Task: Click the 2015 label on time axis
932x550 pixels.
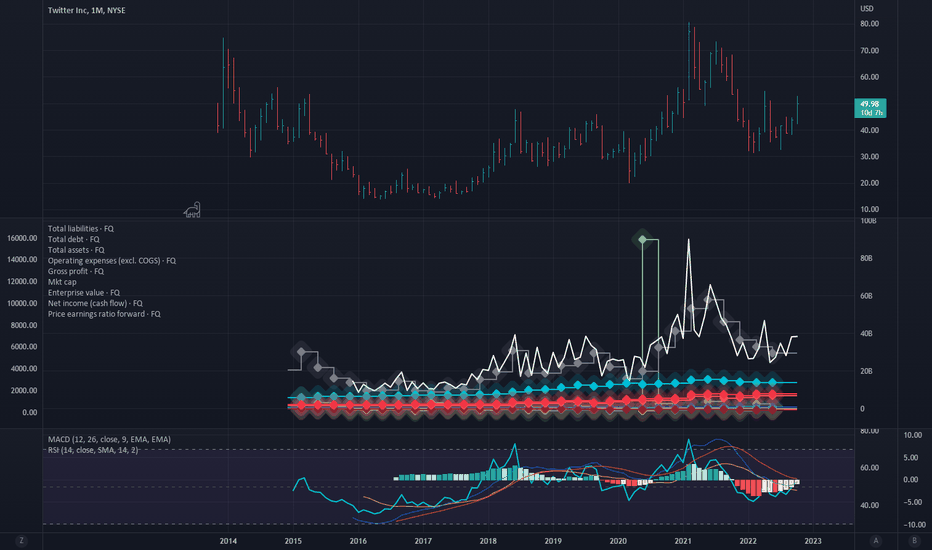Action: 293,541
